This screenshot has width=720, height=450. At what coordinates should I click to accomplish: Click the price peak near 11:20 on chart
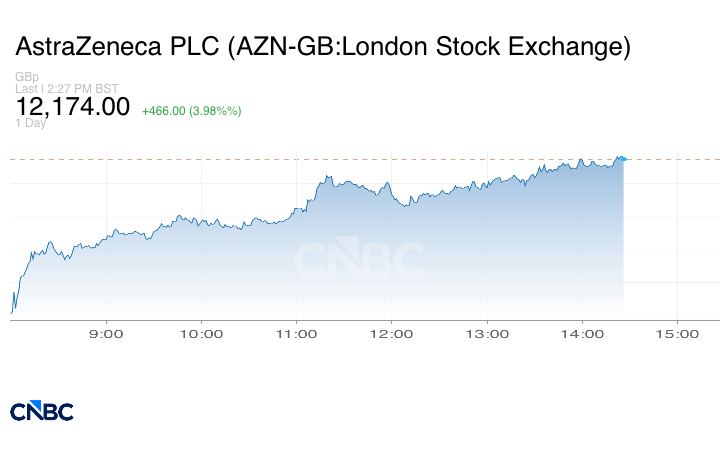[x=327, y=176]
